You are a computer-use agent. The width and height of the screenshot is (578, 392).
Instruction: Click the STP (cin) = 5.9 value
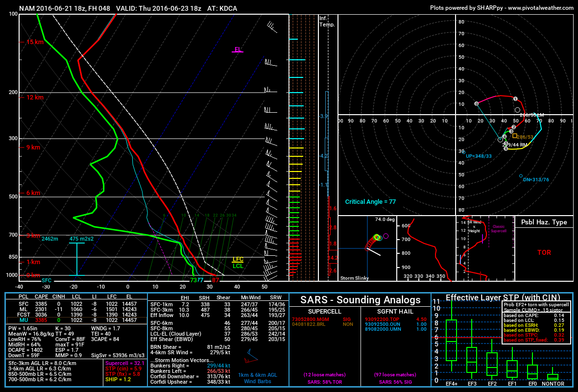pos(123,368)
